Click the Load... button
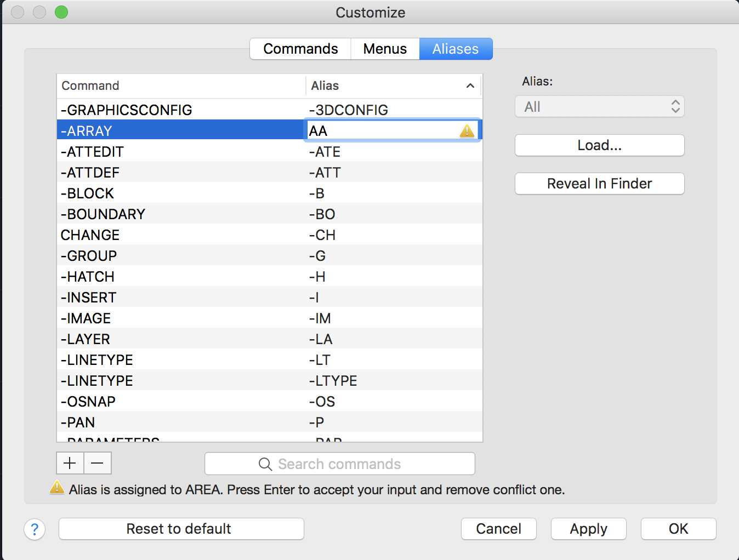Image resolution: width=739 pixels, height=560 pixels. coord(600,145)
